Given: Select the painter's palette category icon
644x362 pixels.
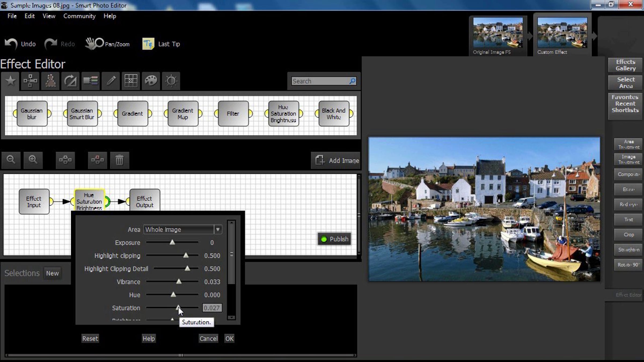Looking at the screenshot, I should pyautogui.click(x=151, y=81).
